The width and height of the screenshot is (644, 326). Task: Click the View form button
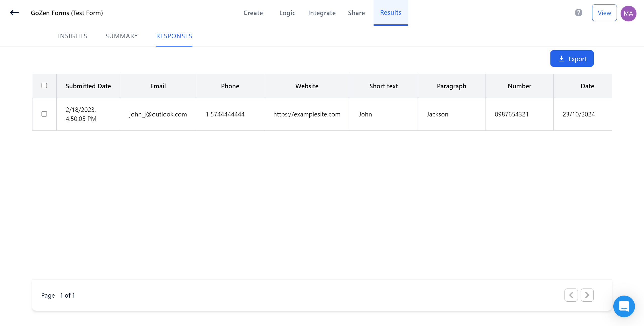pyautogui.click(x=604, y=13)
